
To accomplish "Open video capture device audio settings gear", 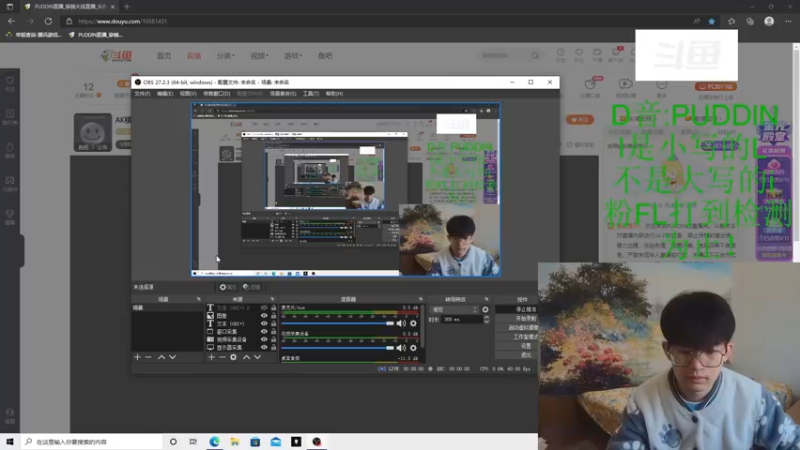I will [x=413, y=348].
